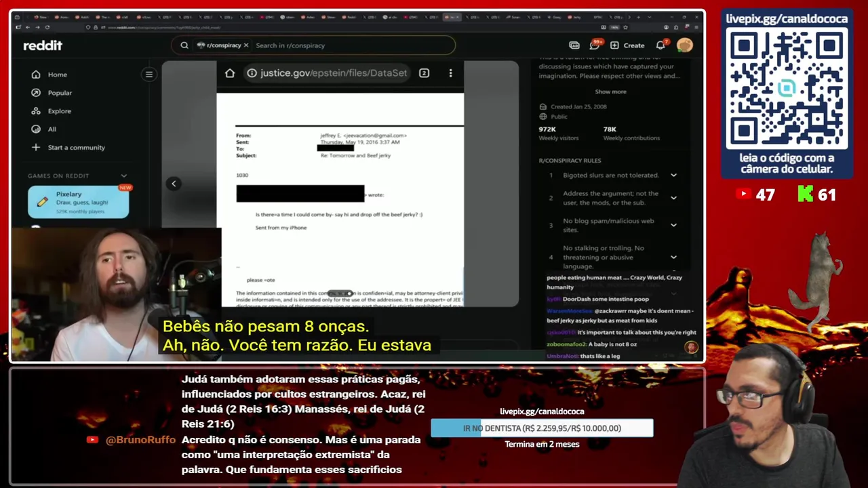868x488 pixels.
Task: Collapse the Games on Reddit section
Action: [123, 176]
